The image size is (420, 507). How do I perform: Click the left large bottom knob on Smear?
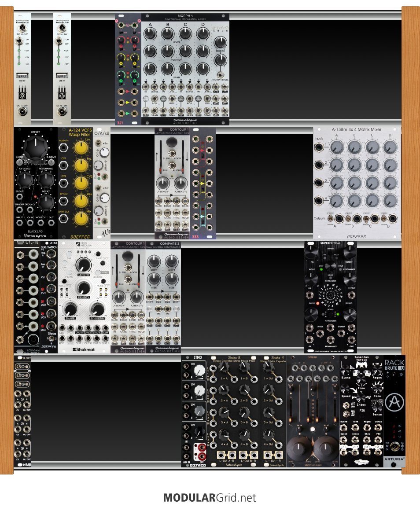point(300,448)
